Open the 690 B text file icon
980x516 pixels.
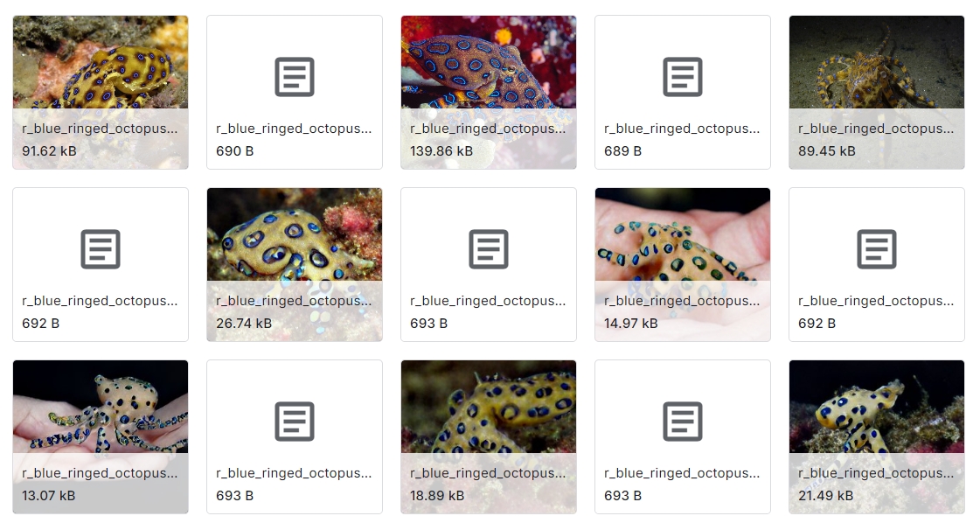(x=295, y=77)
